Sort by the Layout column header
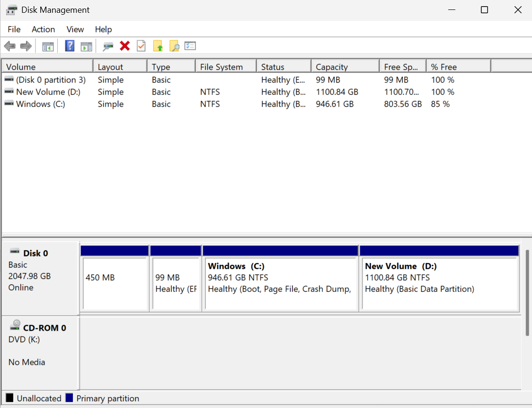Screen dimensions: 532x408 pyautogui.click(x=120, y=67)
